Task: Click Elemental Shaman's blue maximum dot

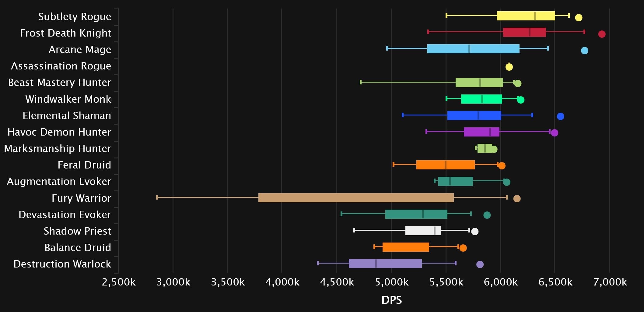Action: click(560, 116)
